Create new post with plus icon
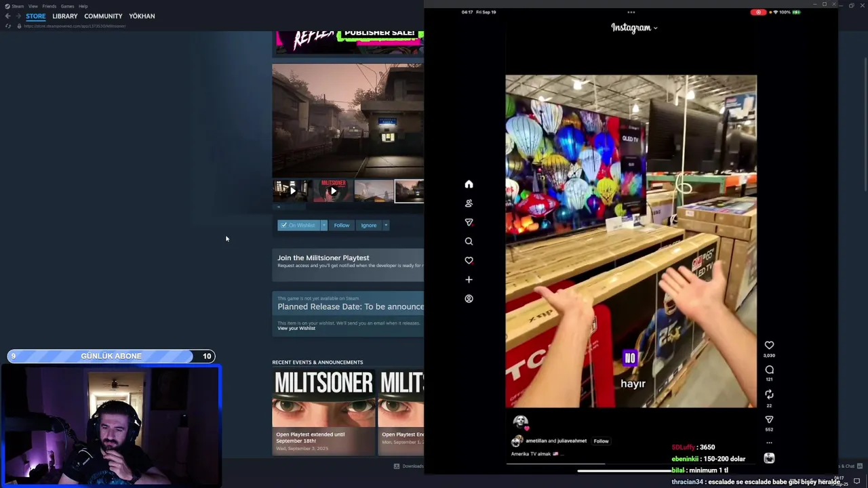Screen dimensions: 868x488 point(469,279)
